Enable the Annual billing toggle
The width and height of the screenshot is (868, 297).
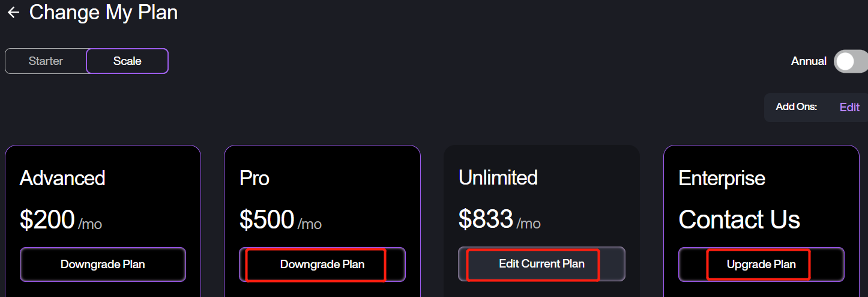click(849, 61)
